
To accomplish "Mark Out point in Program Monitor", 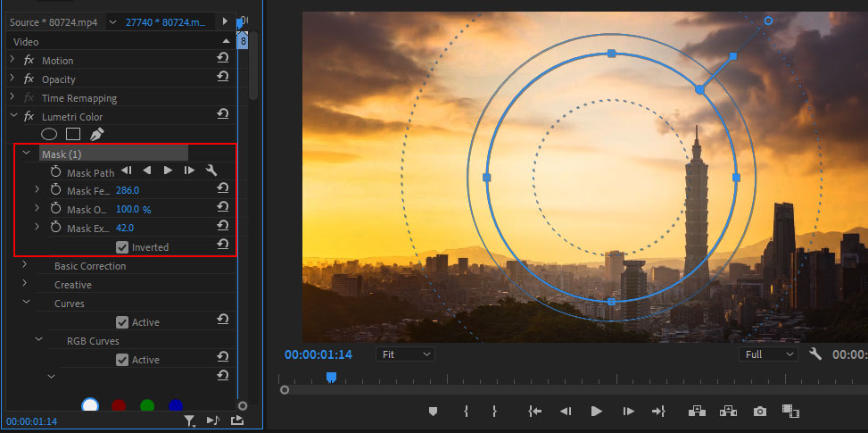I will click(x=494, y=411).
